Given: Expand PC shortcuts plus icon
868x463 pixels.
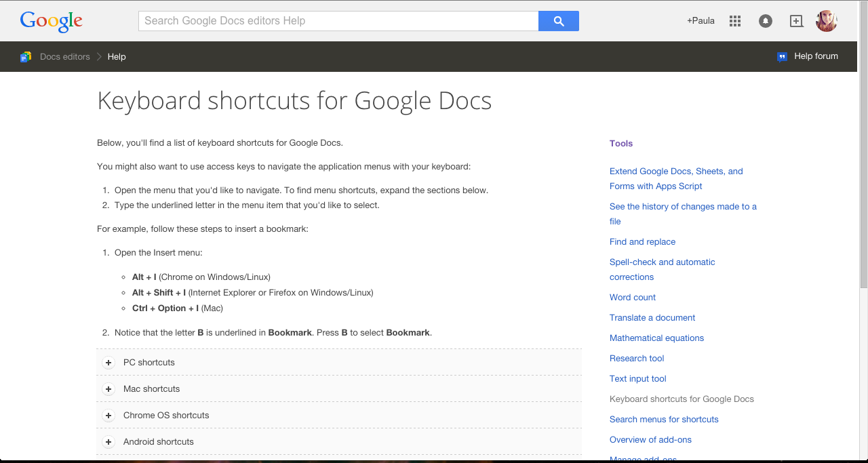Looking at the screenshot, I should pyautogui.click(x=108, y=363).
